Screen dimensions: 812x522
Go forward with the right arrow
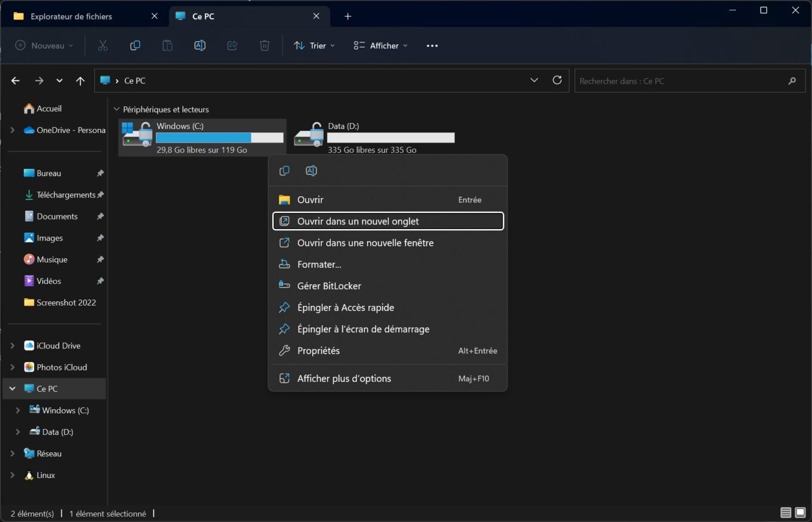click(x=39, y=81)
